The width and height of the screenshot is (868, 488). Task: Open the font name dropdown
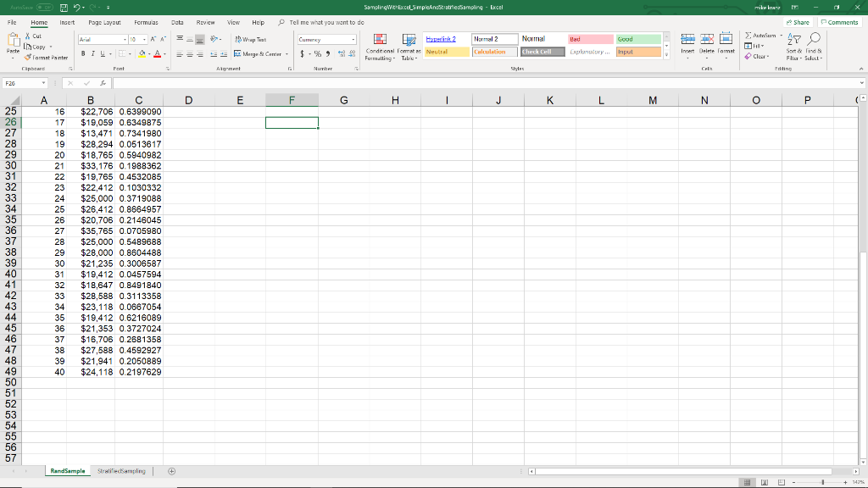click(x=125, y=39)
